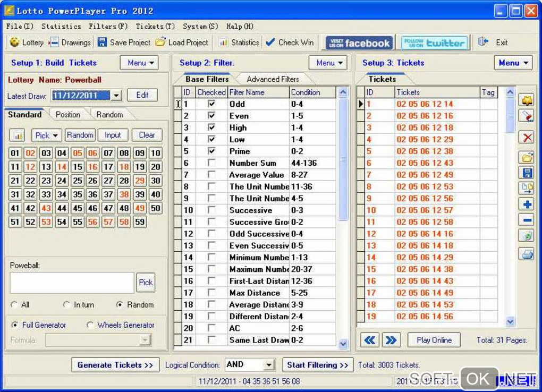Click the Start Filtering button

click(x=318, y=365)
